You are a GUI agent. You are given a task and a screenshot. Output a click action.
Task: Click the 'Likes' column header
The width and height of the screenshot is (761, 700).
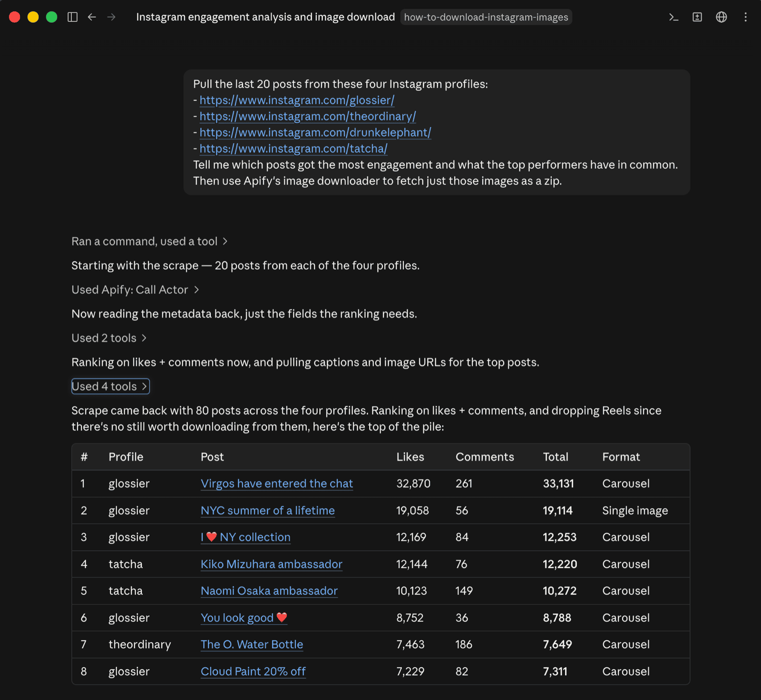coord(410,457)
